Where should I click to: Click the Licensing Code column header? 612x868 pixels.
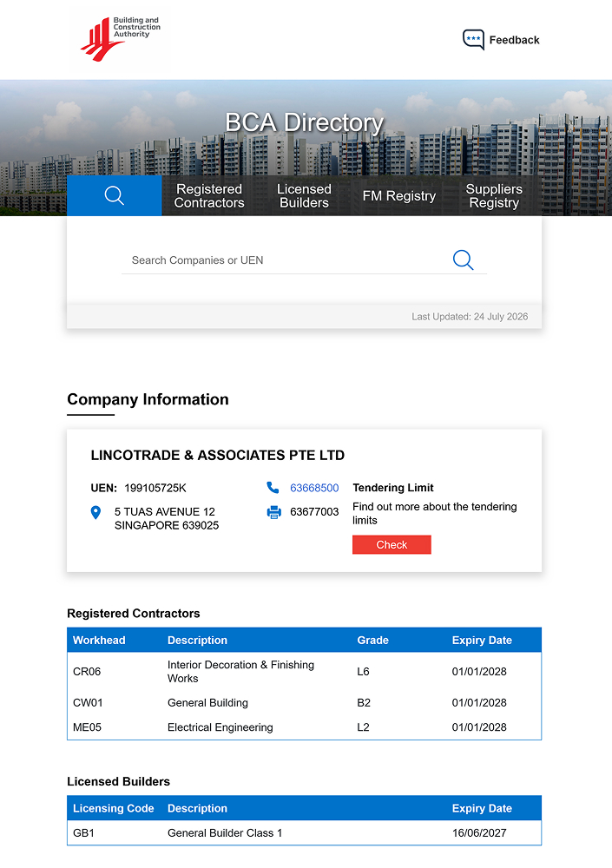pyautogui.click(x=114, y=808)
